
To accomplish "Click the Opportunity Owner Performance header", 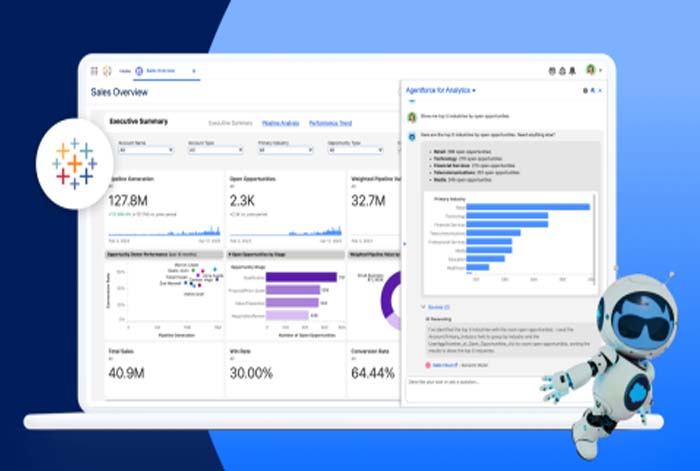I will coord(164,254).
